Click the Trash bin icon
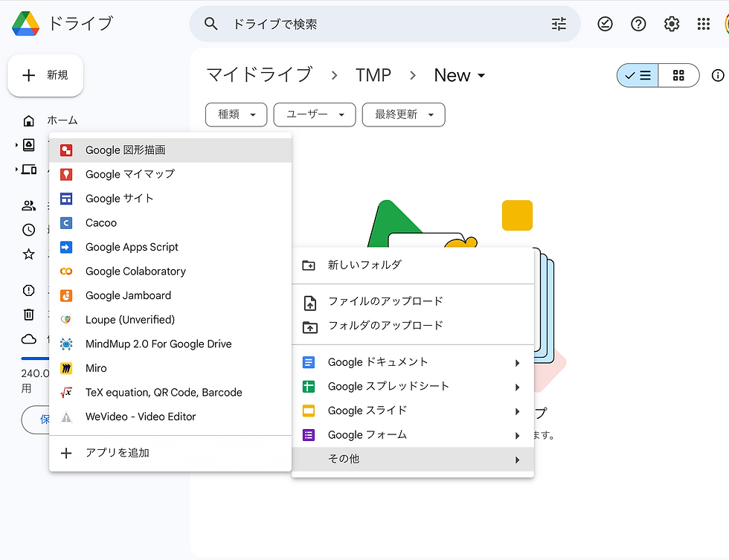 pos(29,315)
